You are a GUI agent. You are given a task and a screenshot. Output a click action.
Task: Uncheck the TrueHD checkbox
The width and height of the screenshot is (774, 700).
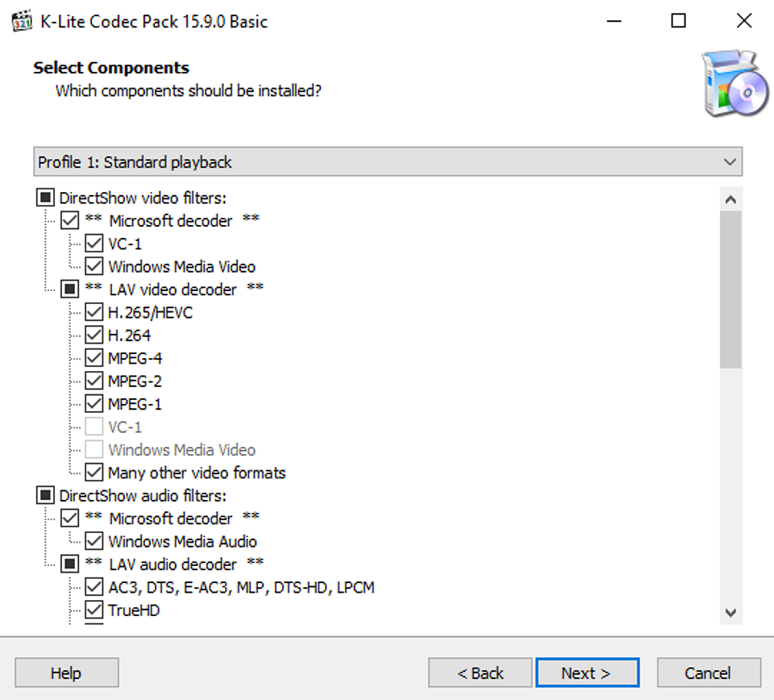point(94,610)
